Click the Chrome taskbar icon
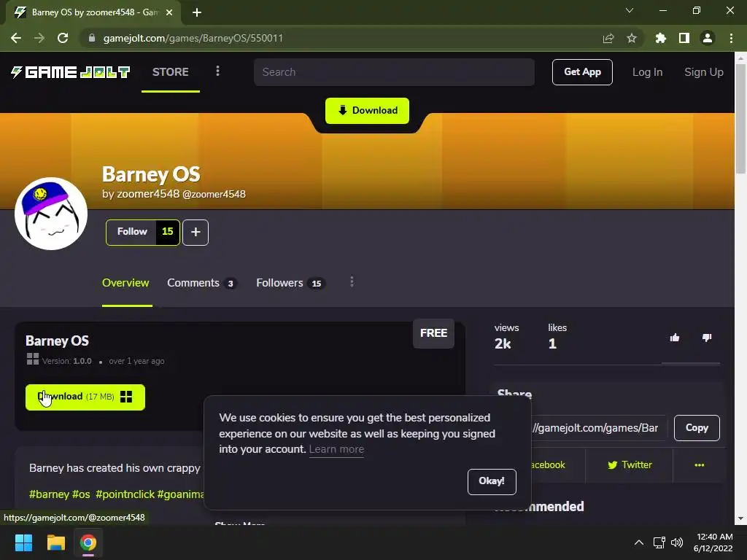Screen dimensions: 747x560 click(88, 542)
